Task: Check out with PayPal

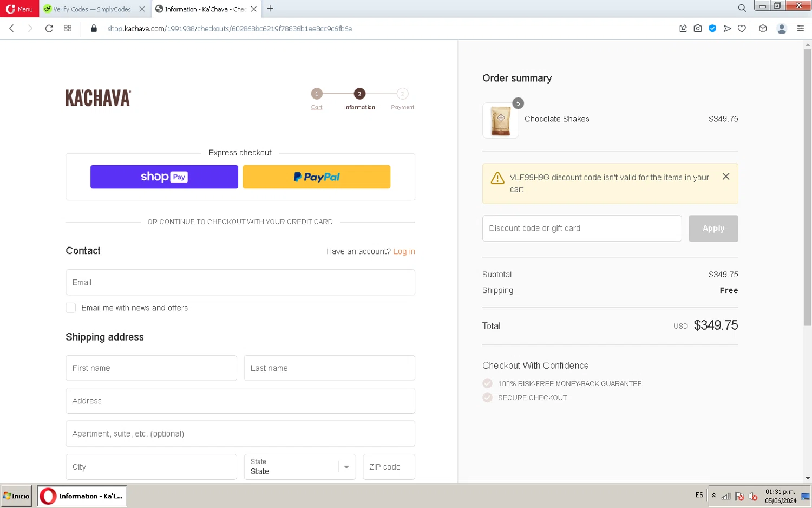Action: (316, 177)
